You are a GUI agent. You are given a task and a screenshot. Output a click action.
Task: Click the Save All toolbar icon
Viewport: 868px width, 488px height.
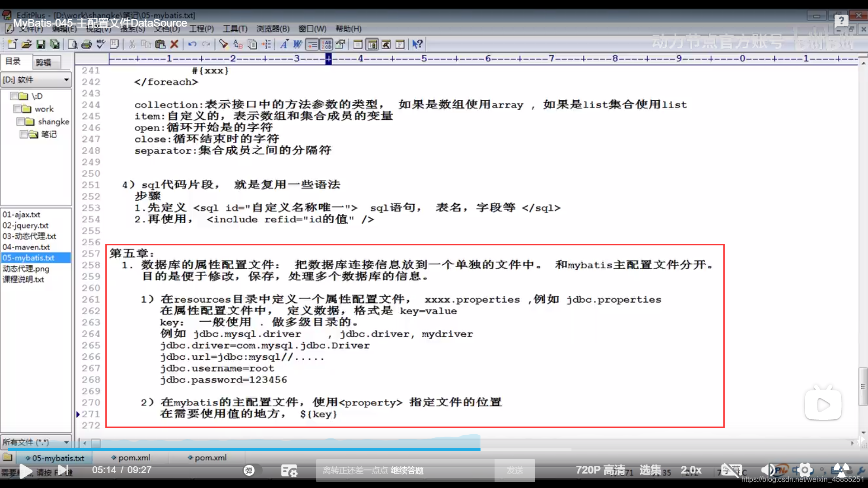click(x=55, y=44)
